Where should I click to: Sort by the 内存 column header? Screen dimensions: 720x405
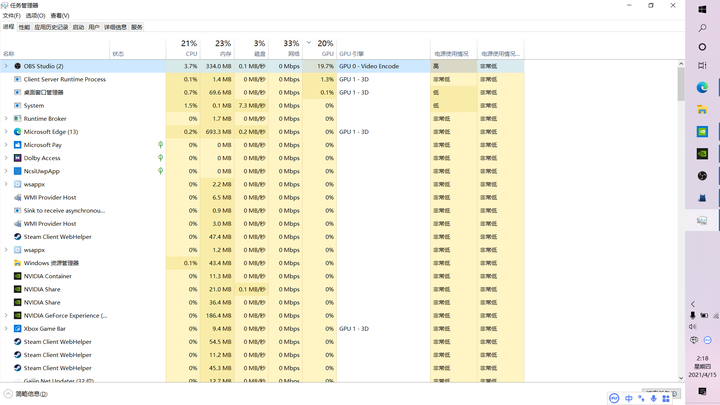[x=217, y=48]
